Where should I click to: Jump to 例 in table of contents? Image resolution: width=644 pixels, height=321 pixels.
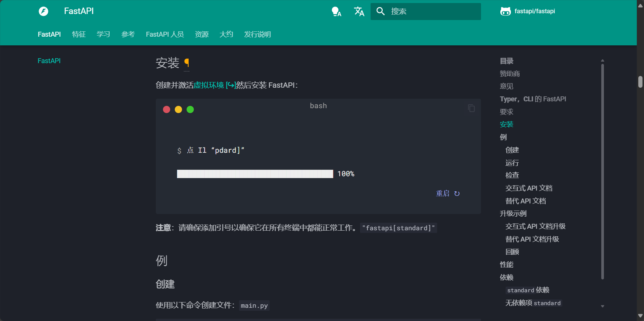[503, 137]
